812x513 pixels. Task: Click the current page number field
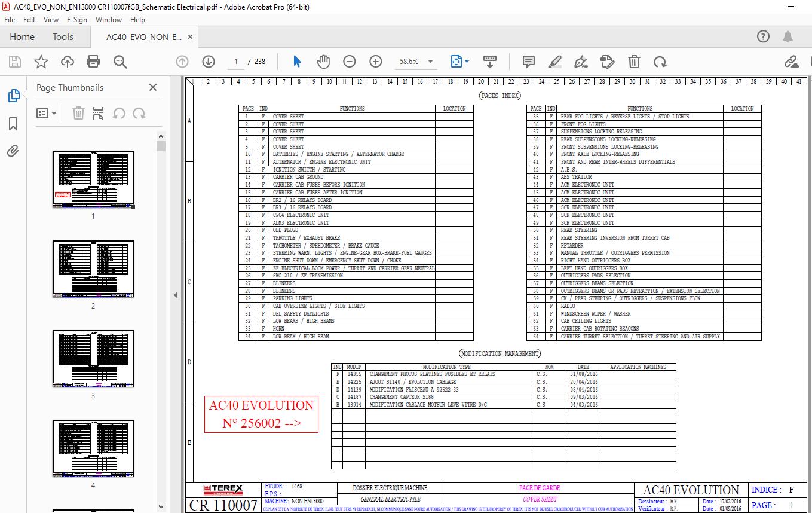click(x=236, y=62)
